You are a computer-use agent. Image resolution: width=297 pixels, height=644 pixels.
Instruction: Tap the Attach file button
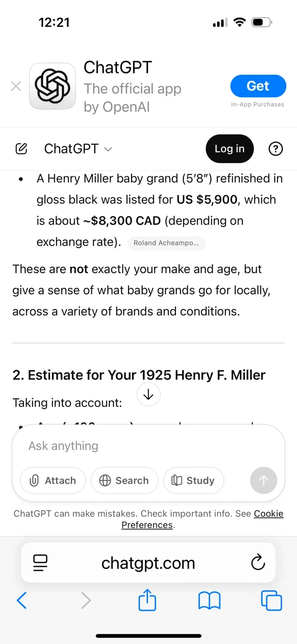click(x=53, y=480)
